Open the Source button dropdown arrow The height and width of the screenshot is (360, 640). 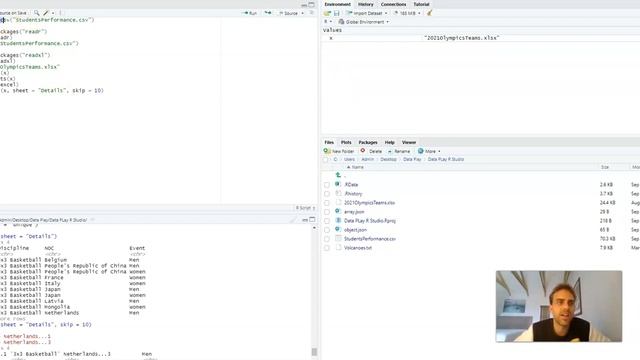pyautogui.click(x=302, y=13)
